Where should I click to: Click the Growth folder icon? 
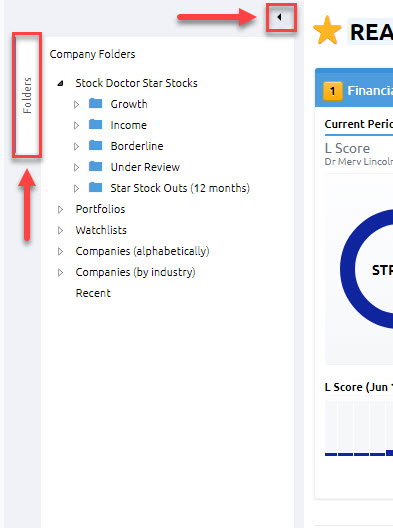click(x=95, y=103)
